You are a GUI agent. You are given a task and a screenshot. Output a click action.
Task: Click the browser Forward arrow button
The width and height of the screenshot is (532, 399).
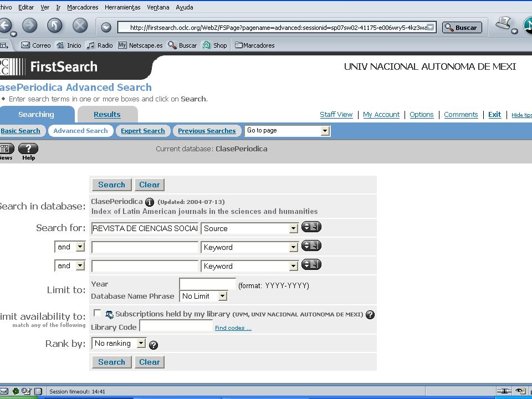tap(30, 25)
